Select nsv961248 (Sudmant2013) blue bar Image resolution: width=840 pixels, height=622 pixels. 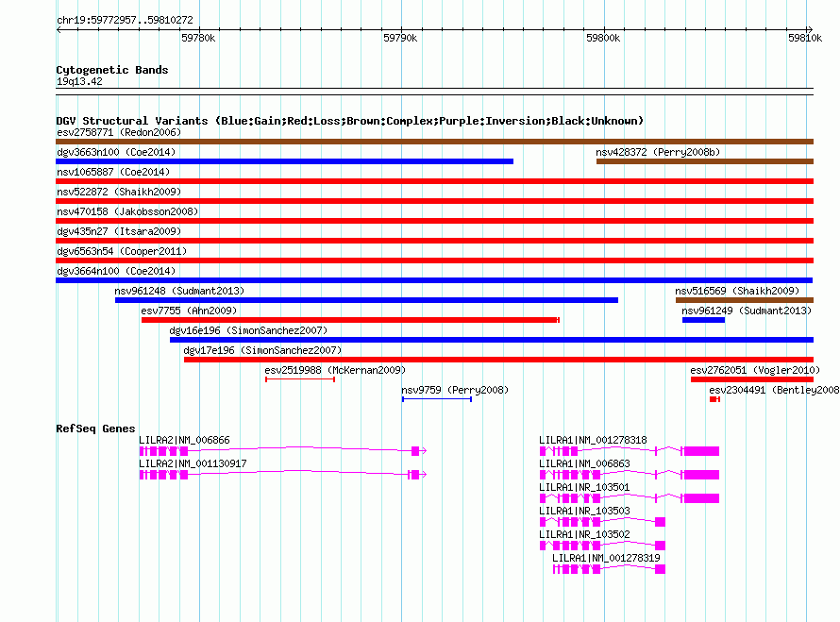click(x=366, y=300)
